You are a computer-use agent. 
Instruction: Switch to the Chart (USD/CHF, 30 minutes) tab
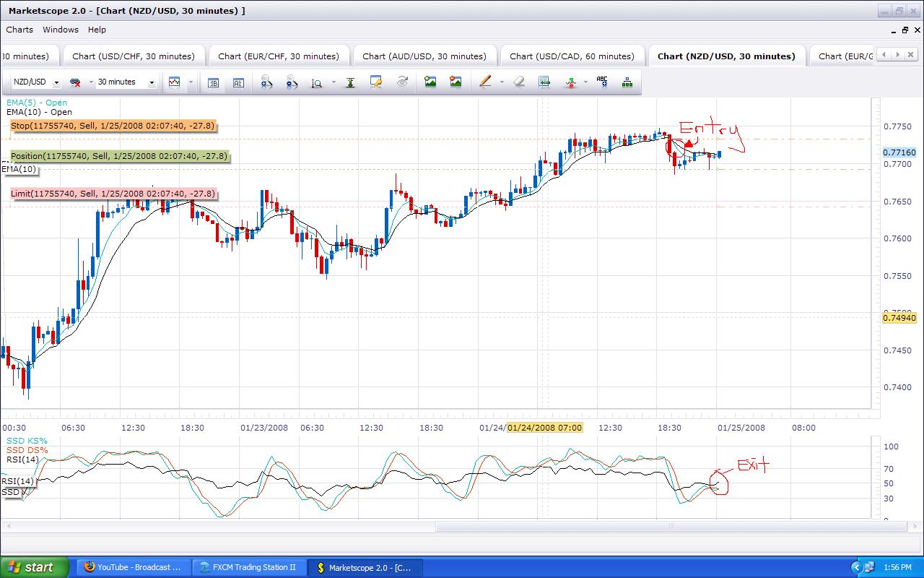click(134, 56)
